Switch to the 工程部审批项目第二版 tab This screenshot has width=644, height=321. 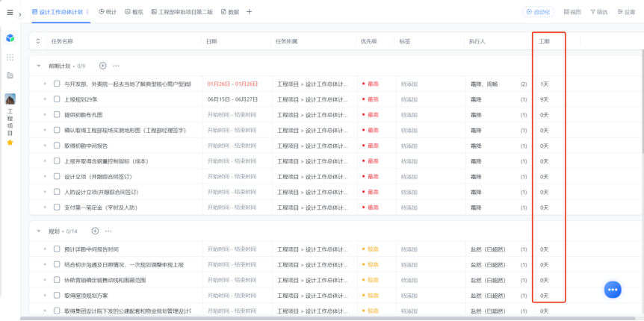pyautogui.click(x=182, y=12)
